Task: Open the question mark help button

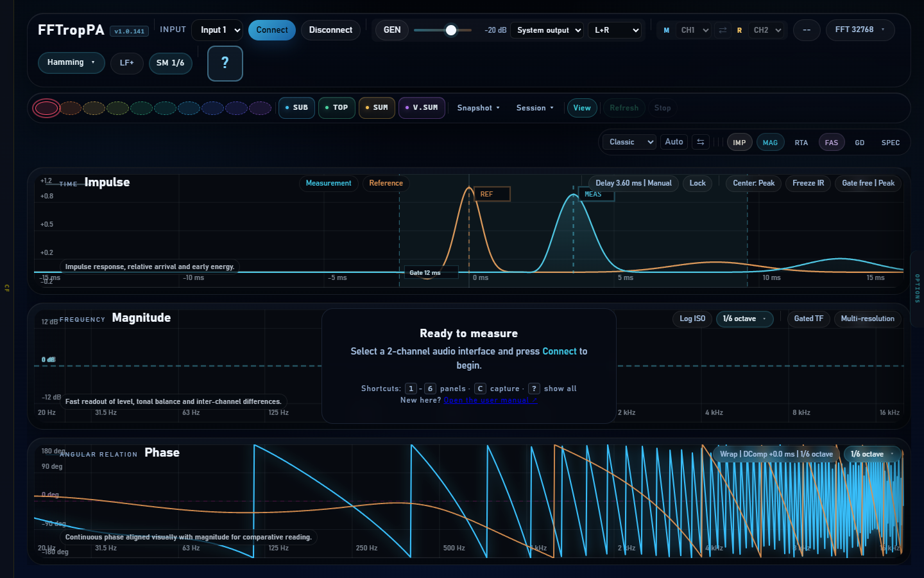Action: pyautogui.click(x=225, y=63)
